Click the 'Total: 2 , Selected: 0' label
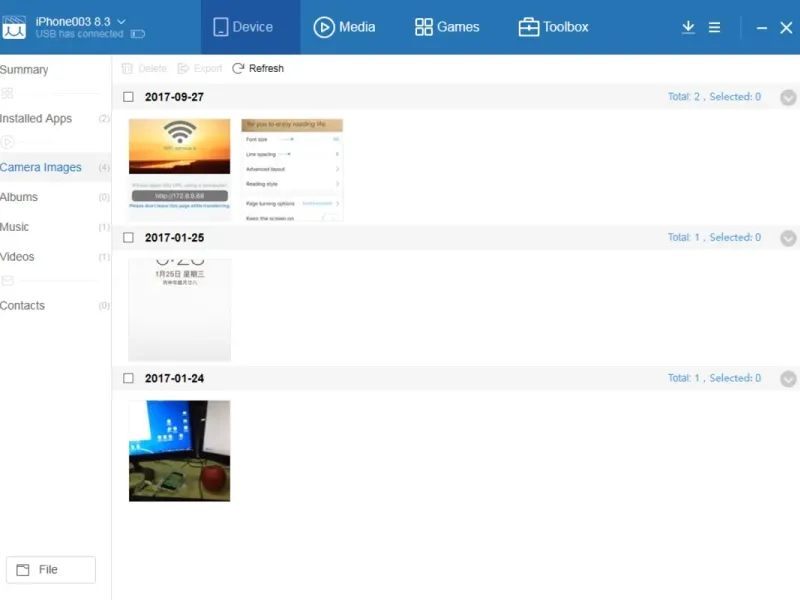This screenshot has width=800, height=600. pos(714,97)
